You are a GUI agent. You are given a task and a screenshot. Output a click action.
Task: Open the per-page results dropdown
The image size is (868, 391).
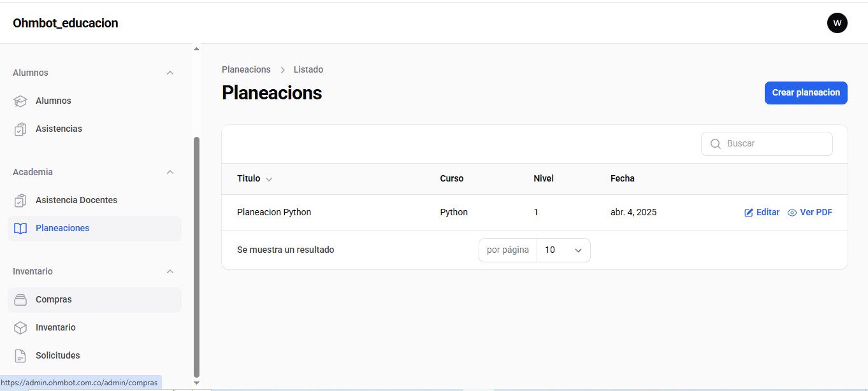pos(563,250)
